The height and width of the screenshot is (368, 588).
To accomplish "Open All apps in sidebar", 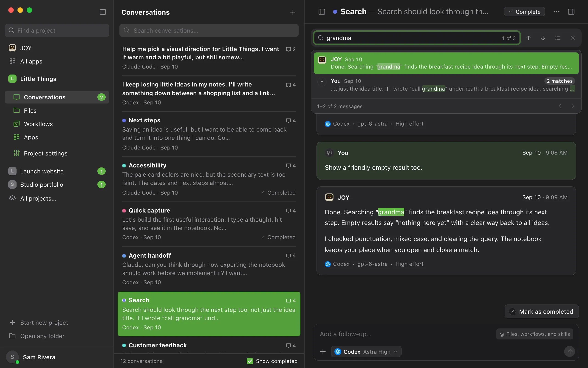I will 57,61.
